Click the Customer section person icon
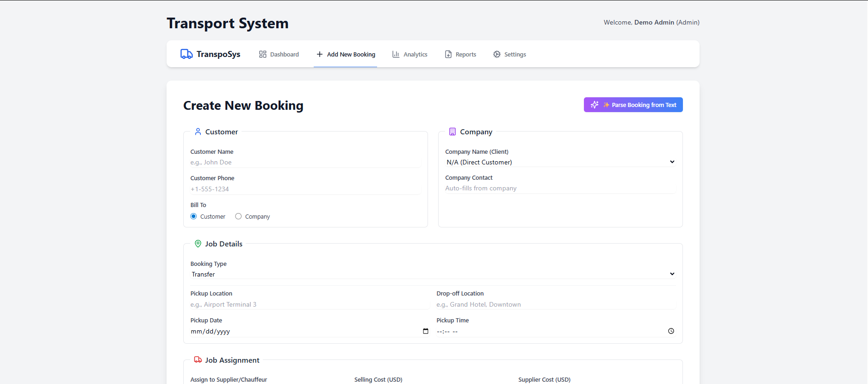This screenshot has height=384, width=868. point(198,132)
